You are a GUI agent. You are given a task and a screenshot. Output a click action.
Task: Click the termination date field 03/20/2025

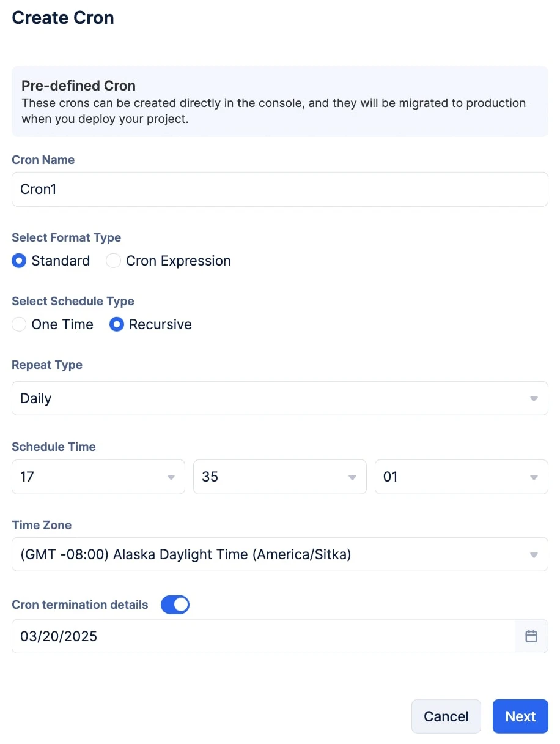pos(263,636)
